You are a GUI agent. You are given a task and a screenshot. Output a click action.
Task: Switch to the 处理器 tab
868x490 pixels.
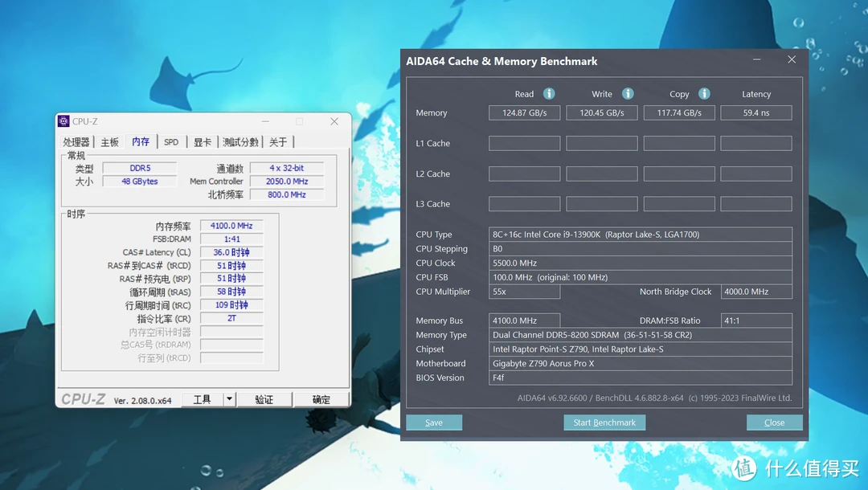tap(76, 142)
